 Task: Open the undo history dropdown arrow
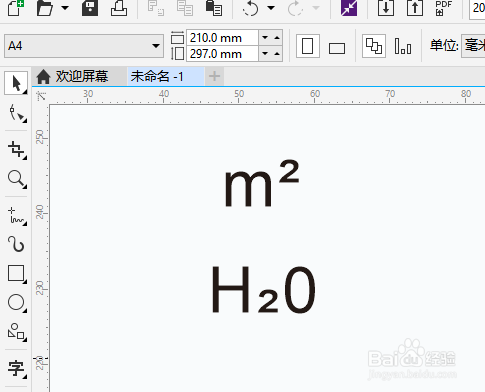pos(271,8)
